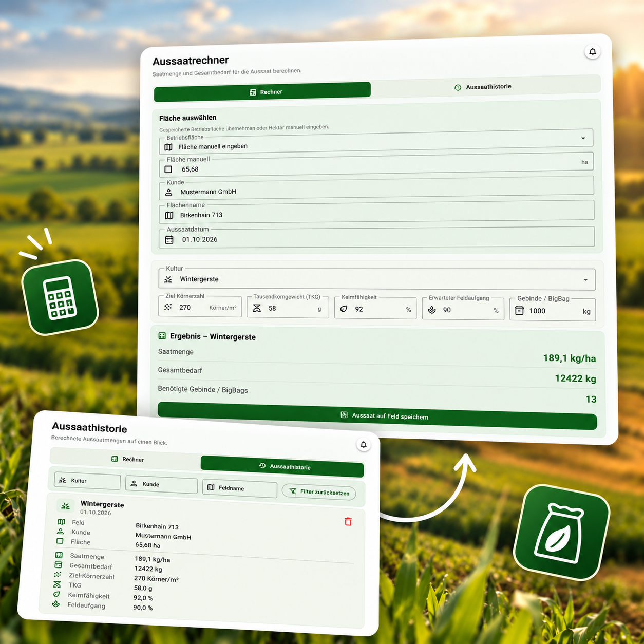
Task: Open notifications bell in the Aussaathistorie window
Action: click(x=364, y=445)
